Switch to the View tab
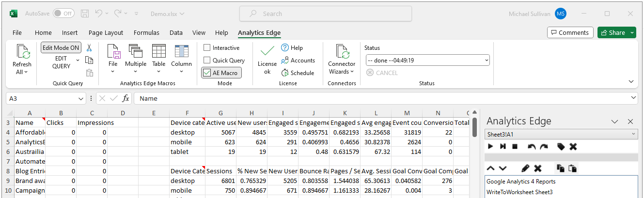Screen dimensions: 644x198 (199, 32)
